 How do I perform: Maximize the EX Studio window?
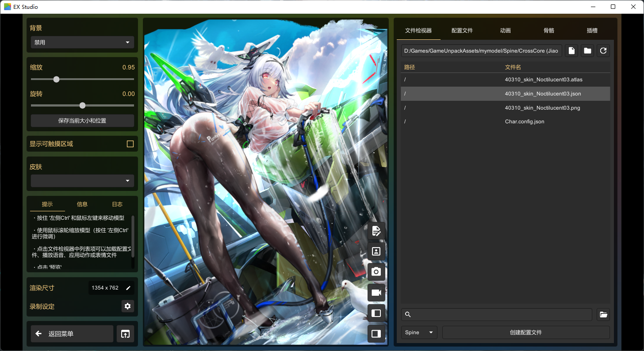click(x=613, y=7)
